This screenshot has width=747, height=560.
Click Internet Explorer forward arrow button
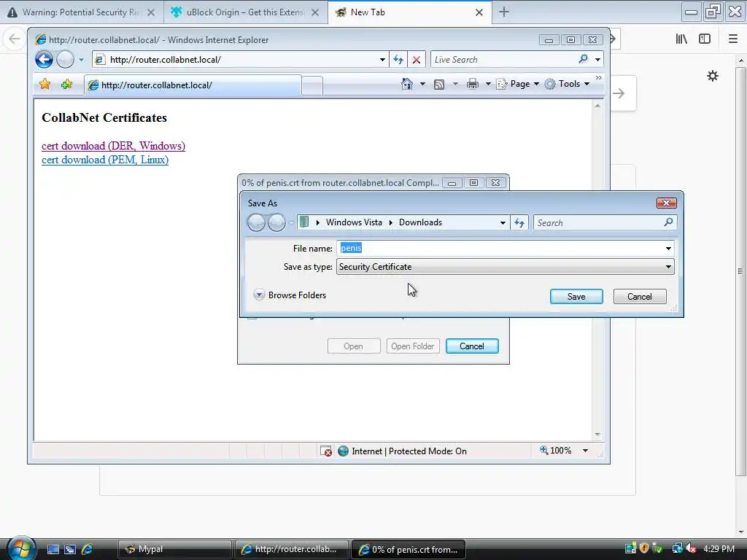pyautogui.click(x=65, y=60)
